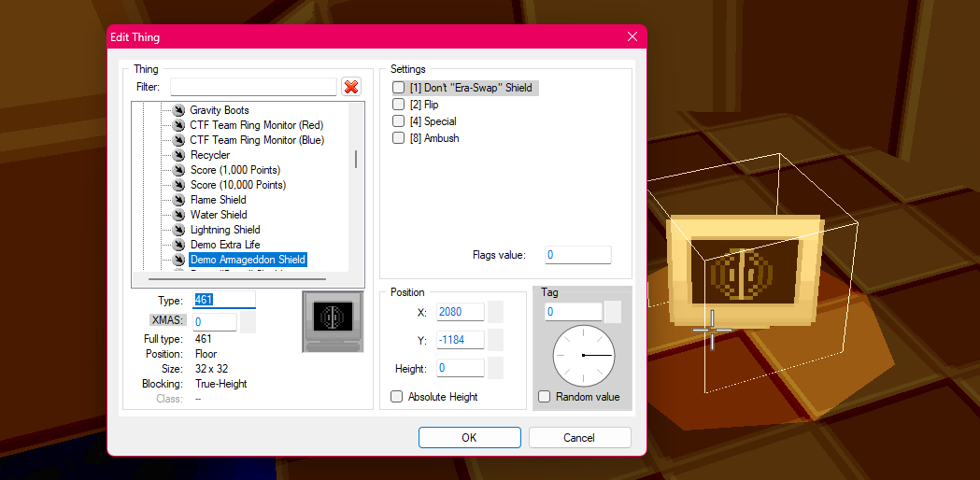Click the Flags value field

578,255
